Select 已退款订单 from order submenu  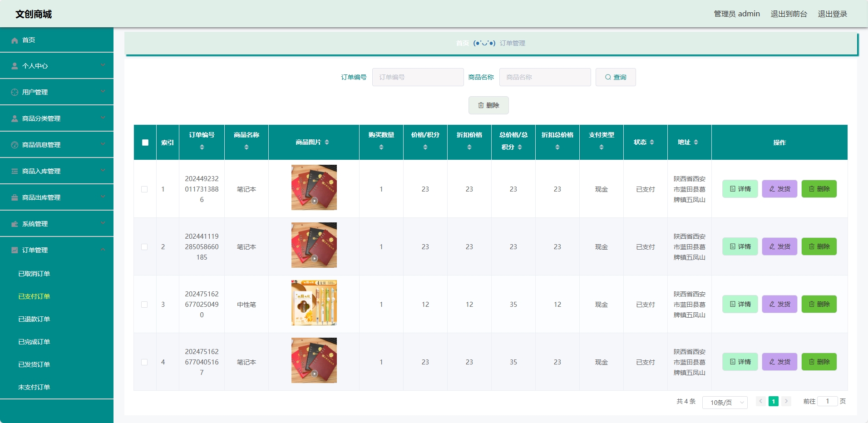[34, 319]
